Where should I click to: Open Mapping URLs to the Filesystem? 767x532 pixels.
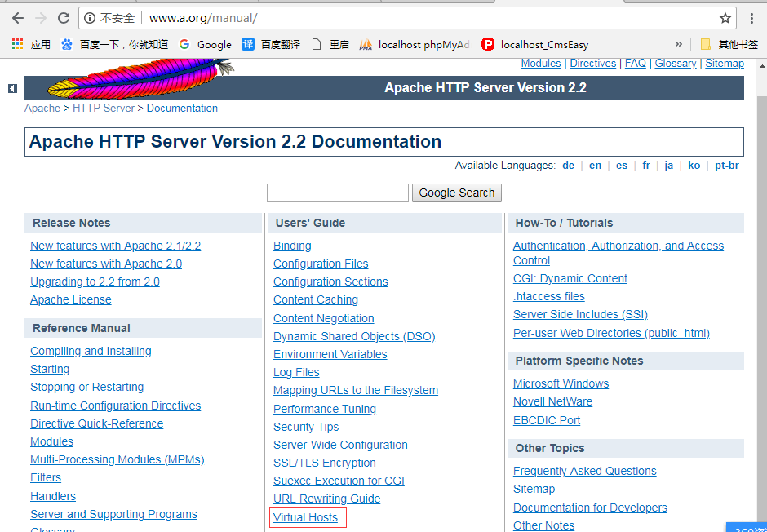point(356,390)
